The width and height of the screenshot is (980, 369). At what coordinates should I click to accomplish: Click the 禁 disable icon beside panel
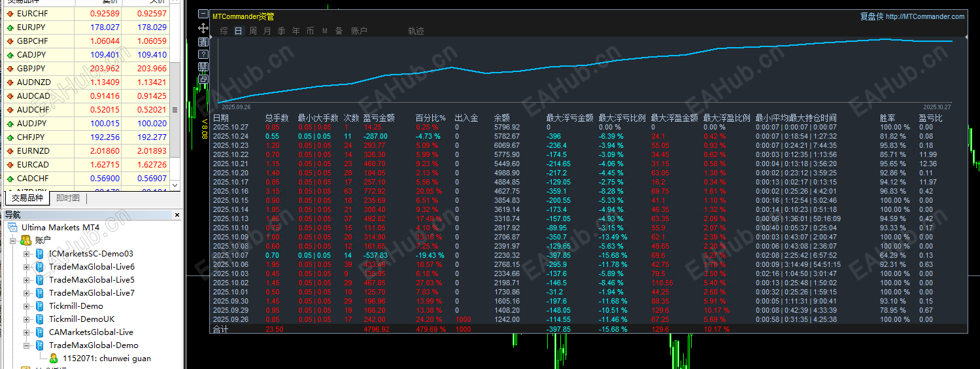[x=203, y=67]
